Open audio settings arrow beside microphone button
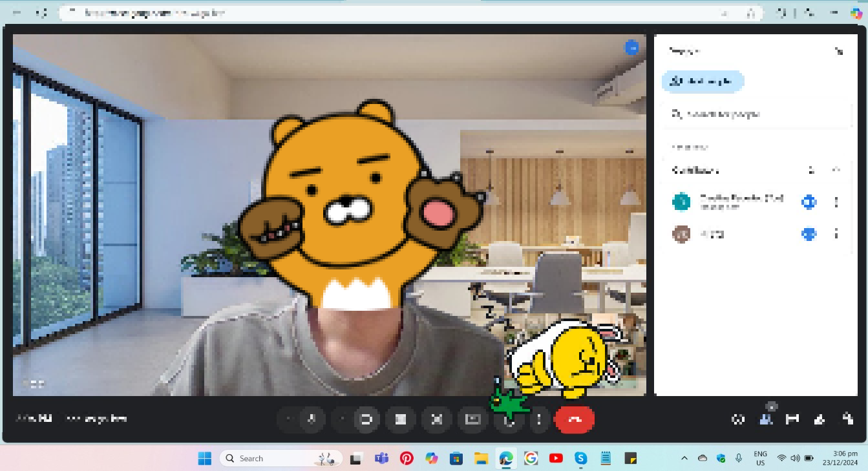This screenshot has width=868, height=471. [288, 419]
